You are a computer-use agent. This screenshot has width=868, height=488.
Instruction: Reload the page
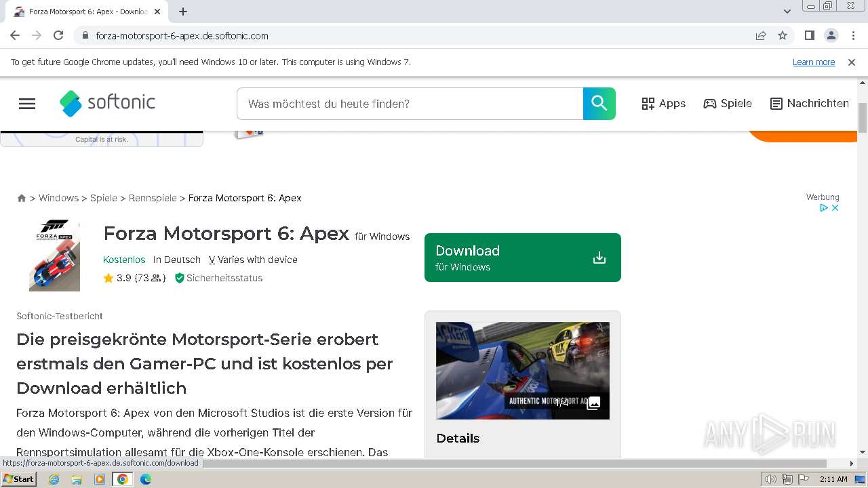coord(58,35)
